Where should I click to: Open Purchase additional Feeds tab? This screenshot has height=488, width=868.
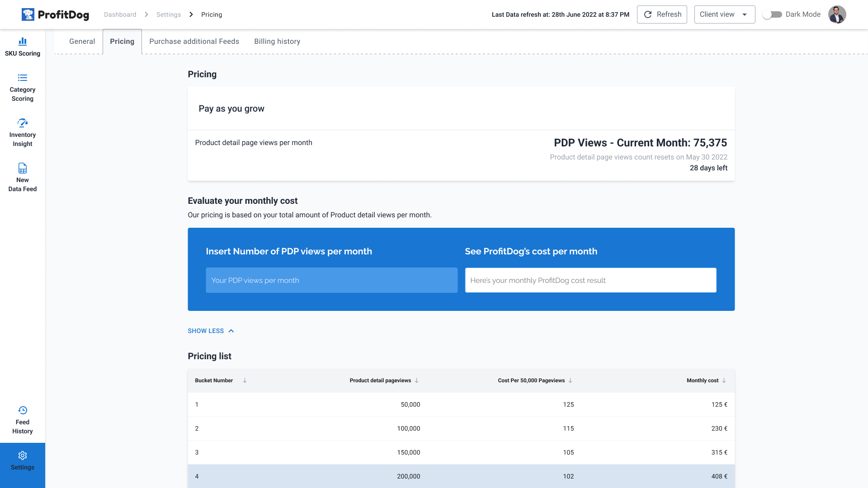pyautogui.click(x=194, y=42)
